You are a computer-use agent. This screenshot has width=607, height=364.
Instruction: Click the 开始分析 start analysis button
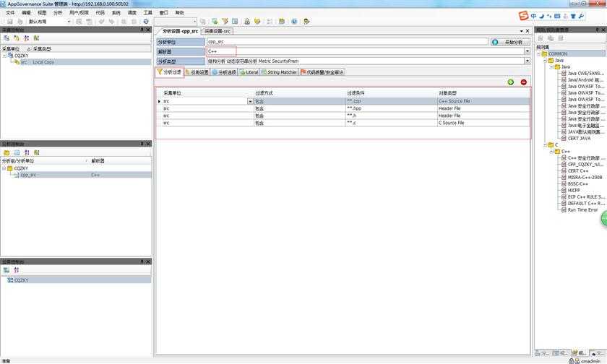[x=509, y=42]
